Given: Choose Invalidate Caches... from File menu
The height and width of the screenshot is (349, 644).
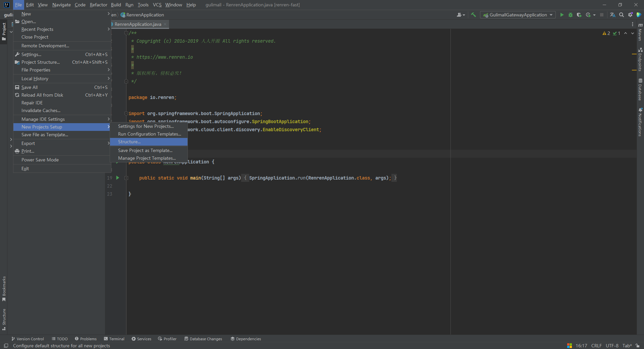Looking at the screenshot, I should 41,110.
